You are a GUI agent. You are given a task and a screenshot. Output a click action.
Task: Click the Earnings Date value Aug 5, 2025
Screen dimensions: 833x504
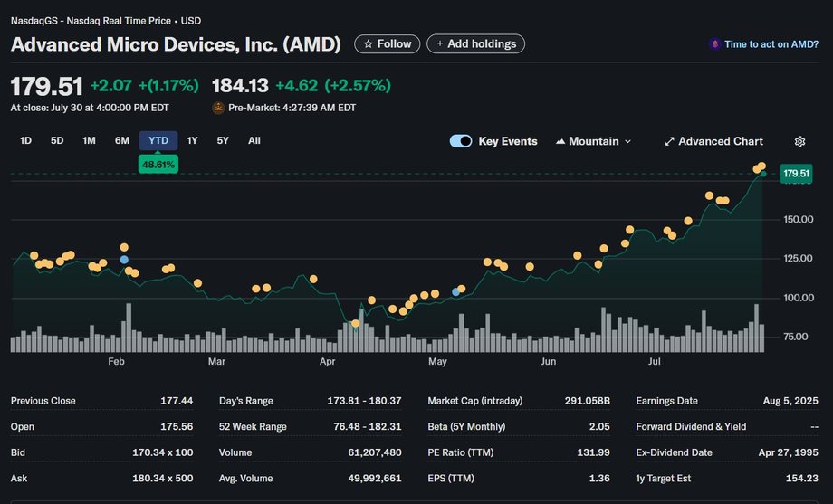pos(790,401)
